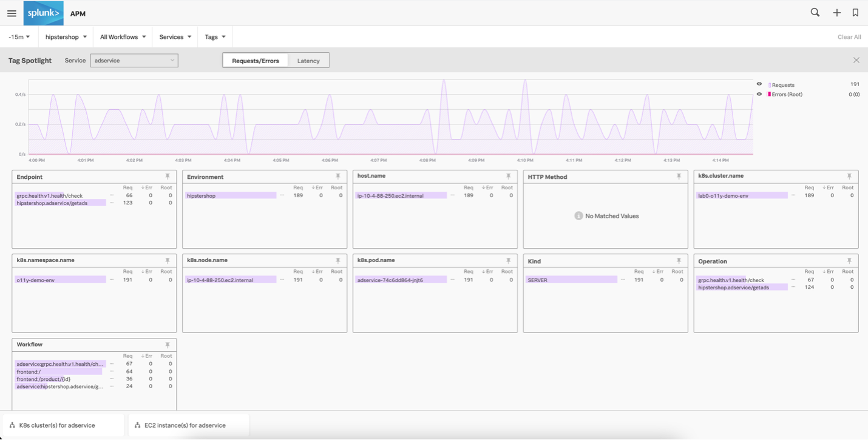Close Tag Spotlight with X icon
The width and height of the screenshot is (868, 441).
[x=856, y=60]
